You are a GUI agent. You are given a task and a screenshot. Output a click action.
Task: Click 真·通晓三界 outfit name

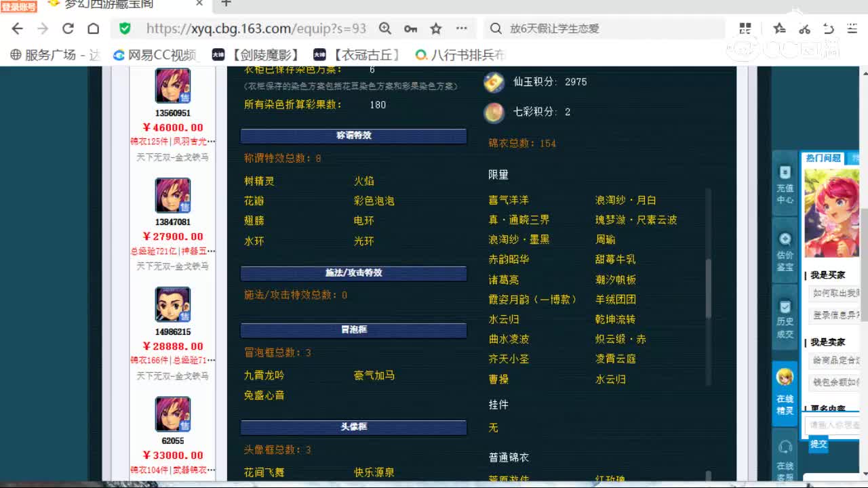tap(519, 220)
